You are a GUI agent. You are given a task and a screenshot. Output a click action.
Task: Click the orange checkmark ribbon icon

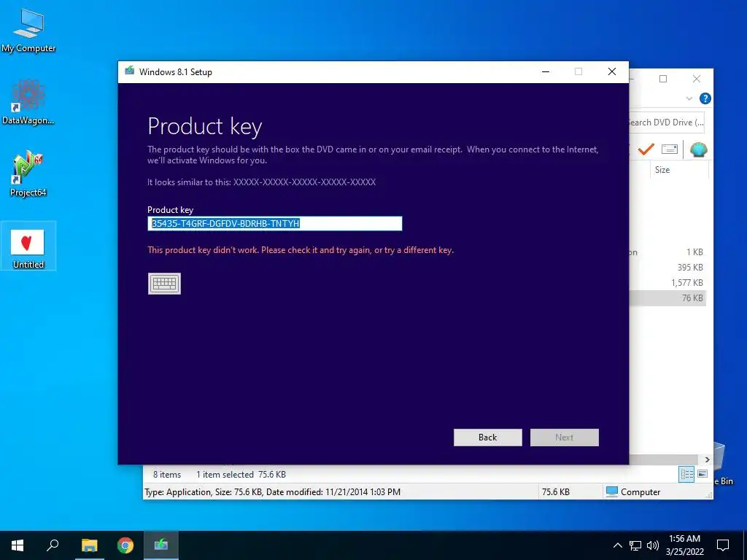click(x=646, y=149)
